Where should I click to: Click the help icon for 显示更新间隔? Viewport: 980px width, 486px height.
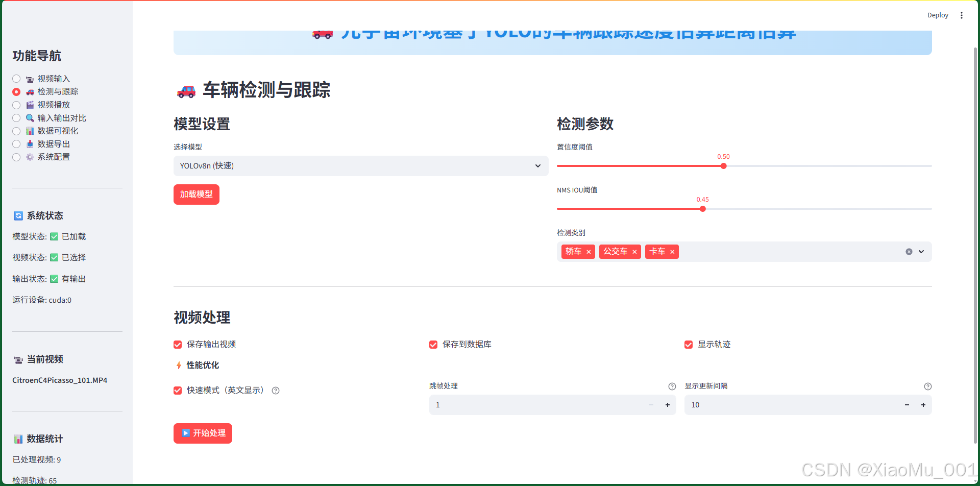pos(928,386)
